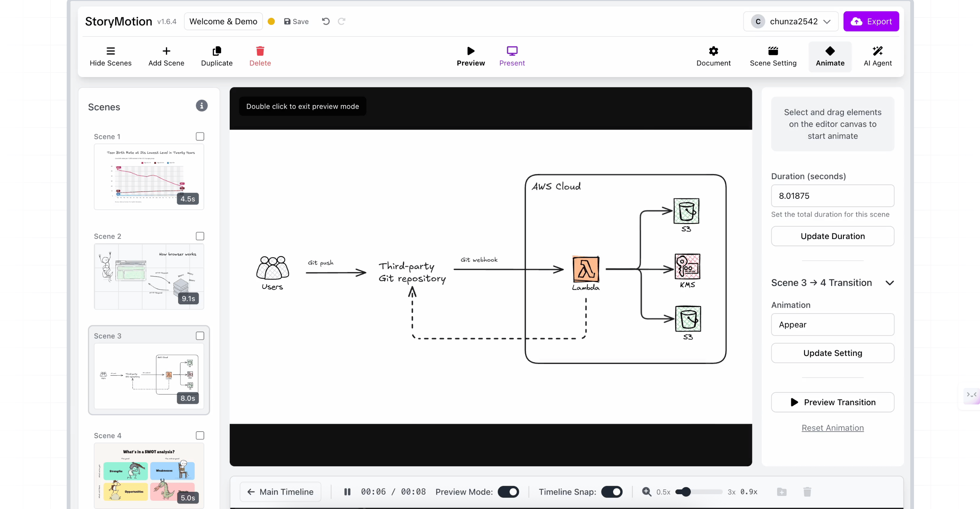Screen dimensions: 980x509
Task: Click the Add Scene plus icon
Action: 166,51
